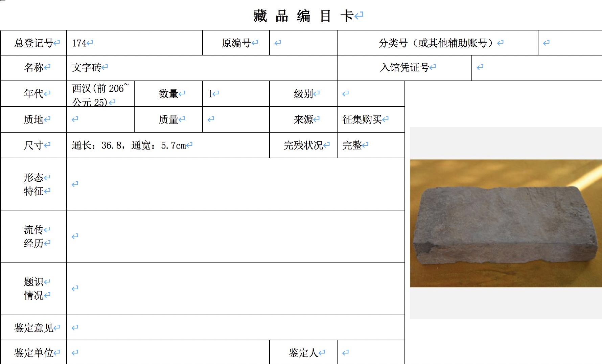Click the 质地 label cell
602x364 pixels.
click(x=33, y=119)
